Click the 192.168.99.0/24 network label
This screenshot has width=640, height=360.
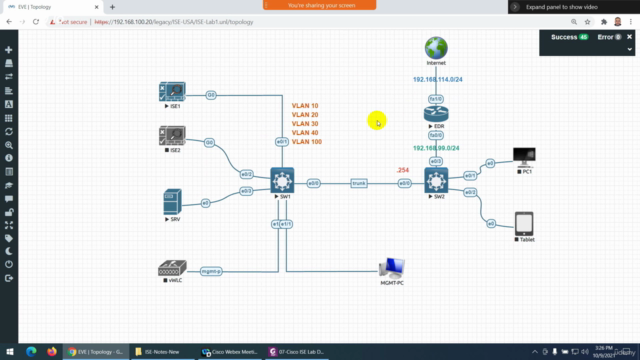[436, 148]
